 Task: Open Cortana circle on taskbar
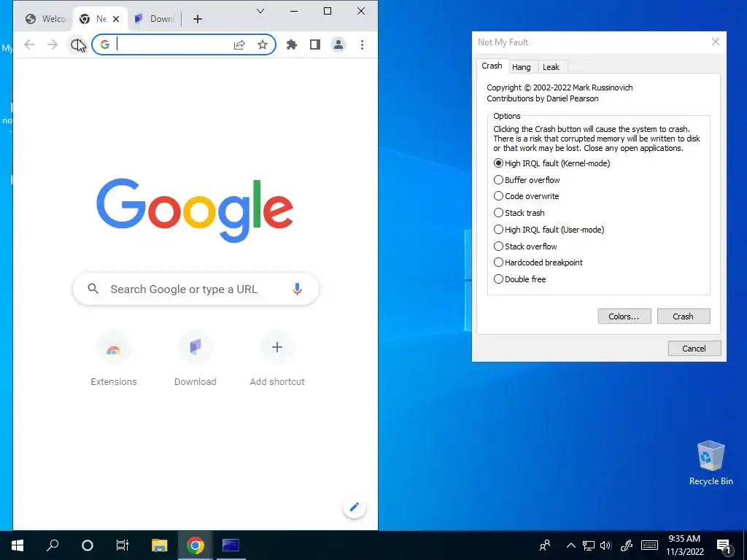coord(88,545)
